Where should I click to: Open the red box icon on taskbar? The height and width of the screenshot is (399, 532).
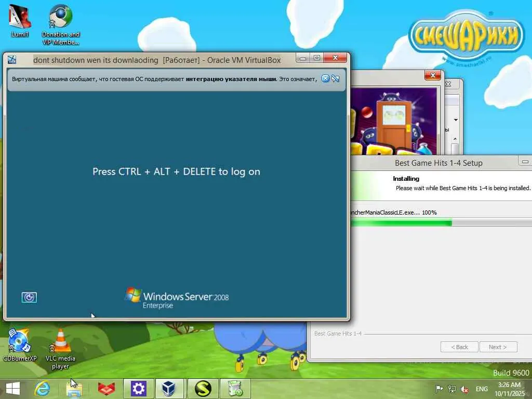click(x=106, y=389)
